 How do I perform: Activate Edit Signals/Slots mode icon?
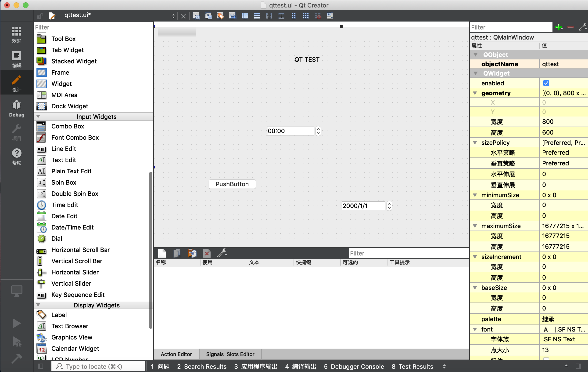coord(208,16)
